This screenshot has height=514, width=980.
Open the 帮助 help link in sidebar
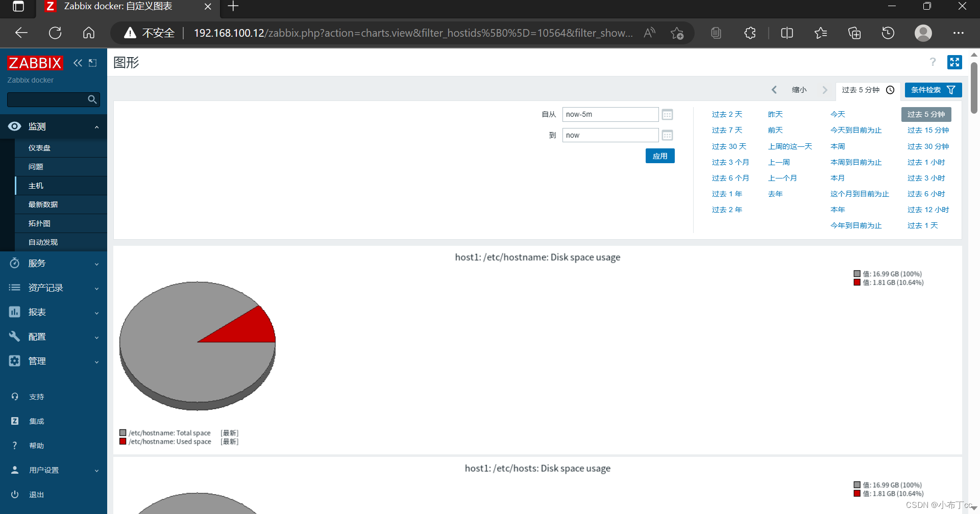[36, 446]
